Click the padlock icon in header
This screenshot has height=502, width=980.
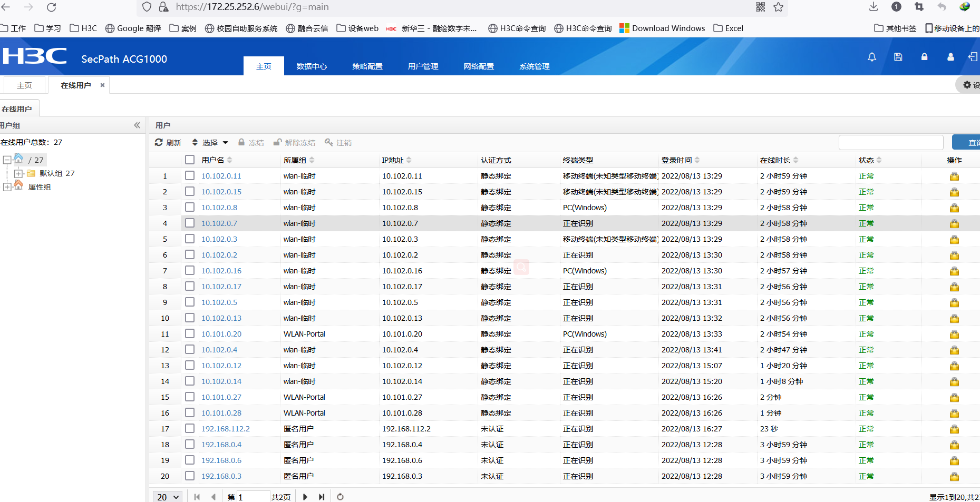[924, 57]
